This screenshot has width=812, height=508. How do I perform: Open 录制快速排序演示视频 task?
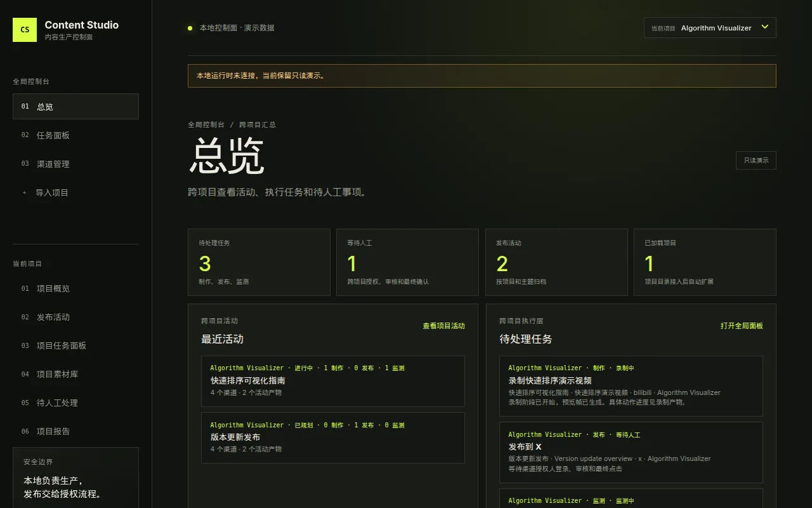tap(631, 386)
